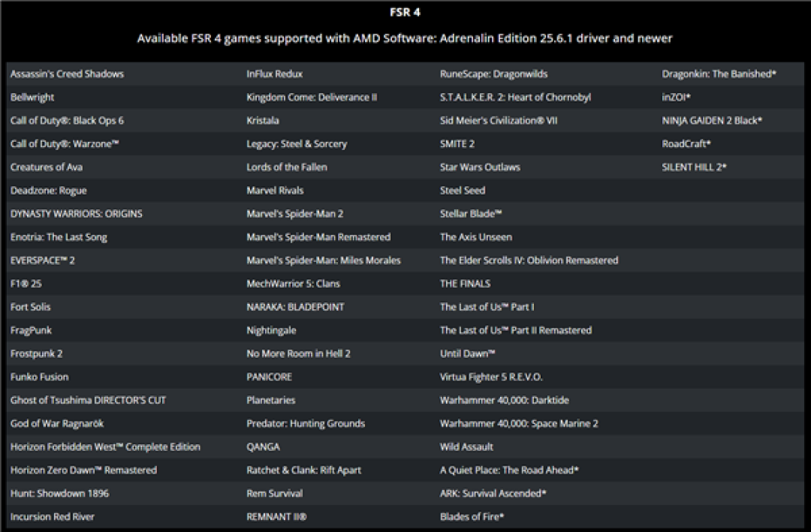This screenshot has height=532, width=811.
Task: Click RuneScape: Dragonwilds entry
Action: [x=494, y=74]
